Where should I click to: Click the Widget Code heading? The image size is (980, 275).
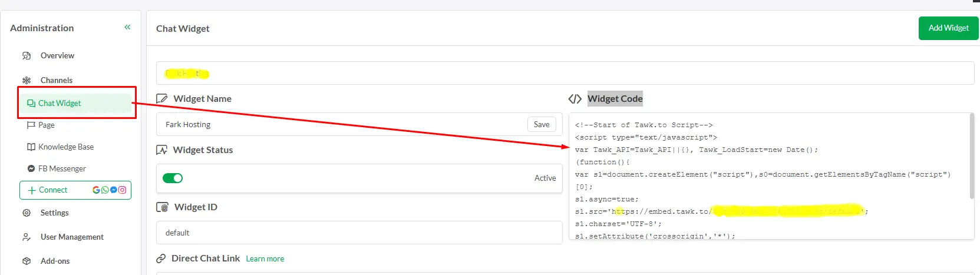(x=615, y=99)
